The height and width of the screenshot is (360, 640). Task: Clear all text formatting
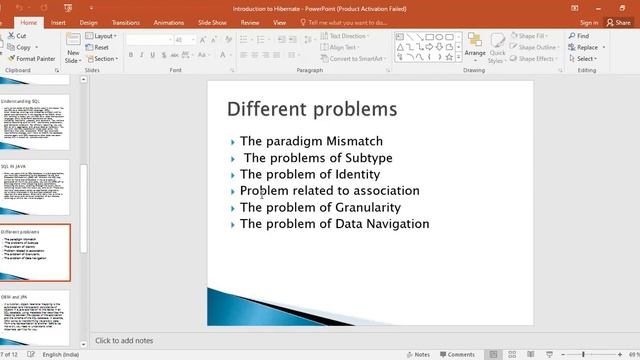point(228,40)
